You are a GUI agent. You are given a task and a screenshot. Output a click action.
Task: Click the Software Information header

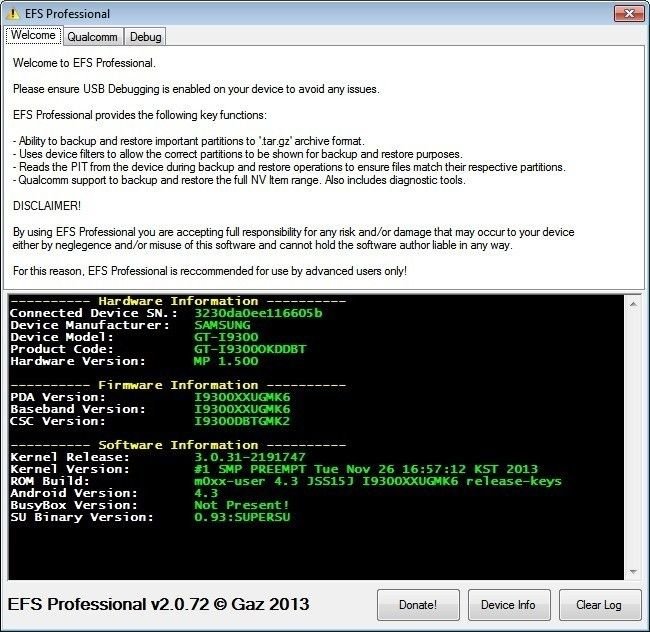178,445
